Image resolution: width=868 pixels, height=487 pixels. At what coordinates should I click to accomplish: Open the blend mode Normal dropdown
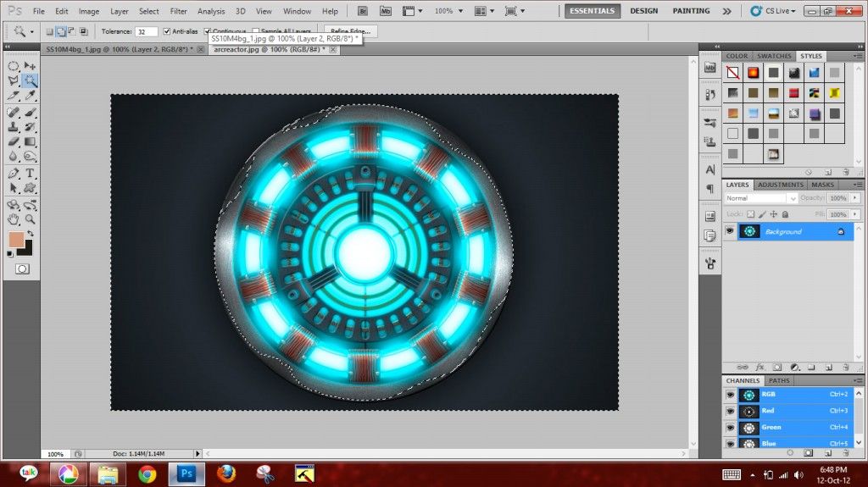click(761, 198)
